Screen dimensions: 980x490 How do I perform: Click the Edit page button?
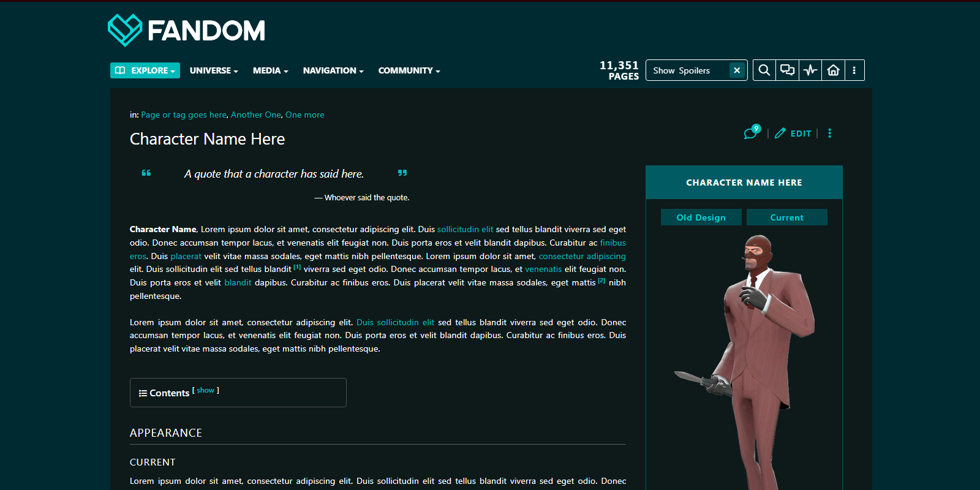794,134
